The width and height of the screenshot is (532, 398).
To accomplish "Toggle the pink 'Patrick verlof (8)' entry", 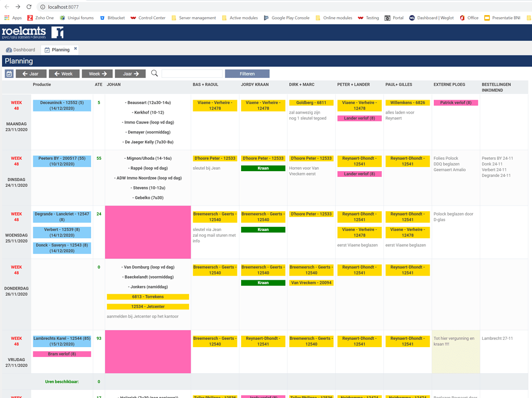I will pos(456,102).
